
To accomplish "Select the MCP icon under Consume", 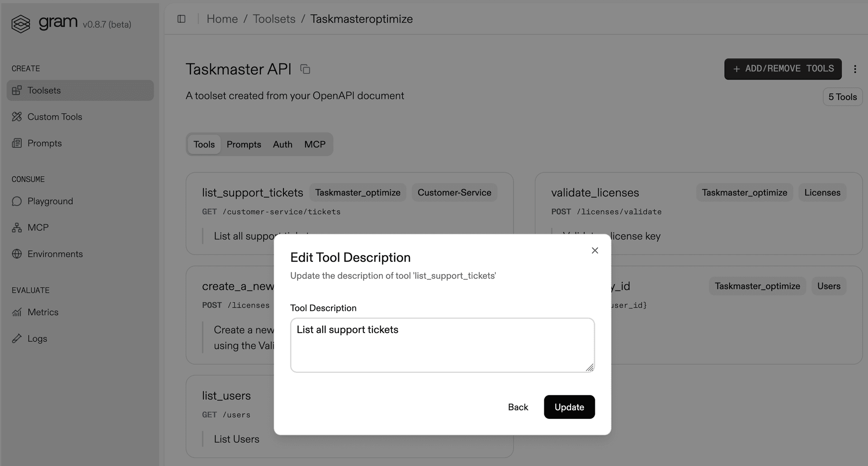I will [x=17, y=227].
